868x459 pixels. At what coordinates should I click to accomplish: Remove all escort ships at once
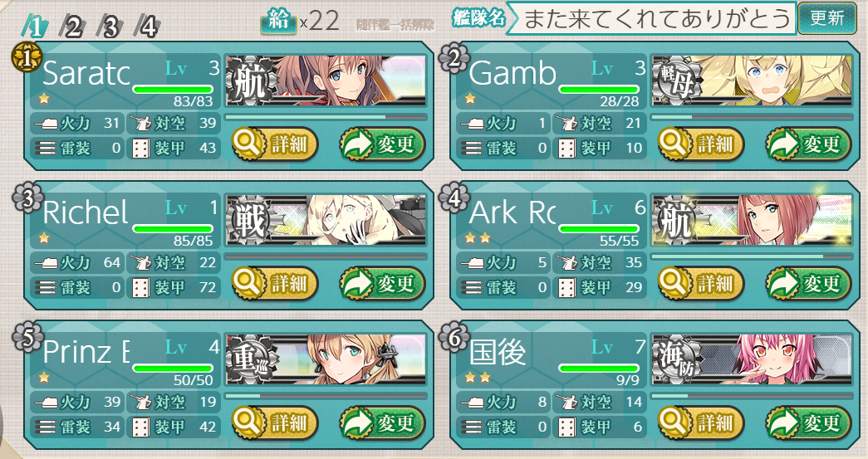[x=395, y=25]
